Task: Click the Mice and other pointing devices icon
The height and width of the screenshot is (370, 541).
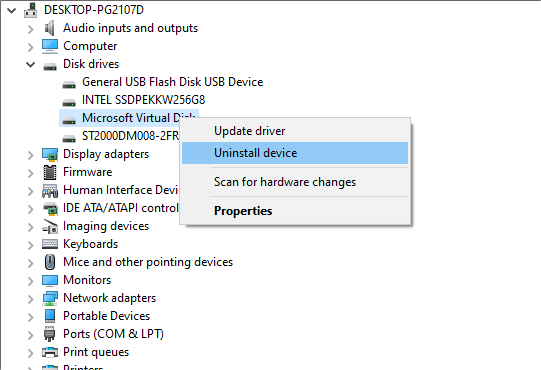Action: click(50, 262)
